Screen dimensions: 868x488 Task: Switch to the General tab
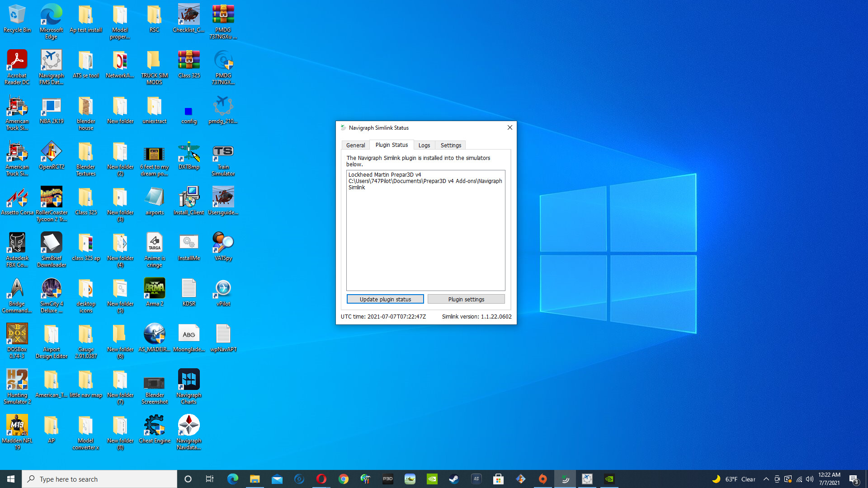tap(355, 145)
